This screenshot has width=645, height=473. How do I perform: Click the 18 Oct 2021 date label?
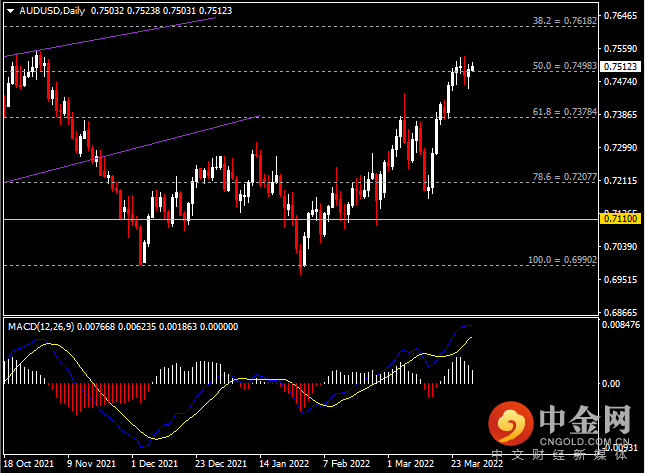coord(29,464)
